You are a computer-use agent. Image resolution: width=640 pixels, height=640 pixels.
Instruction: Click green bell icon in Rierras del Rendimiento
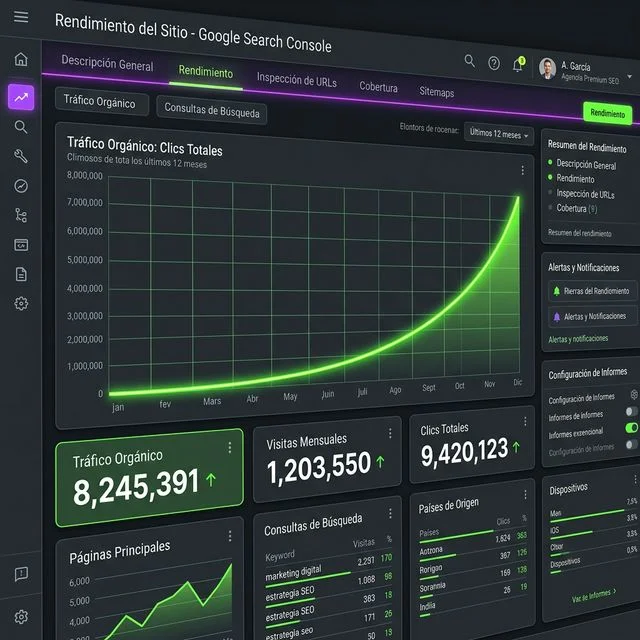pos(556,291)
